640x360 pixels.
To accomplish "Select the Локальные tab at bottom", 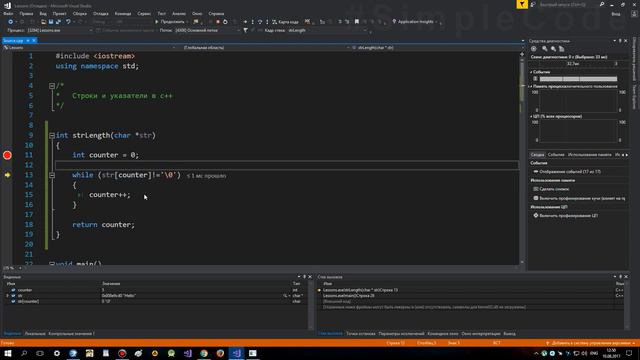I will tap(35, 333).
